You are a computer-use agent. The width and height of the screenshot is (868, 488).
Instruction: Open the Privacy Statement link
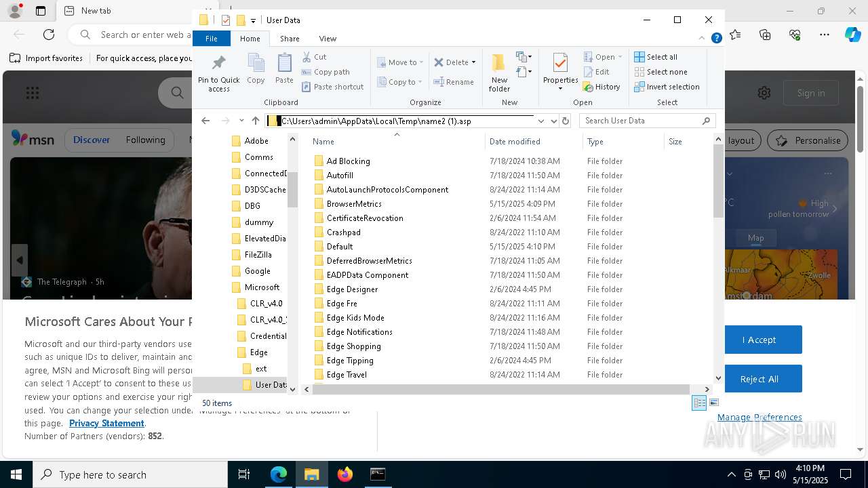pos(106,423)
